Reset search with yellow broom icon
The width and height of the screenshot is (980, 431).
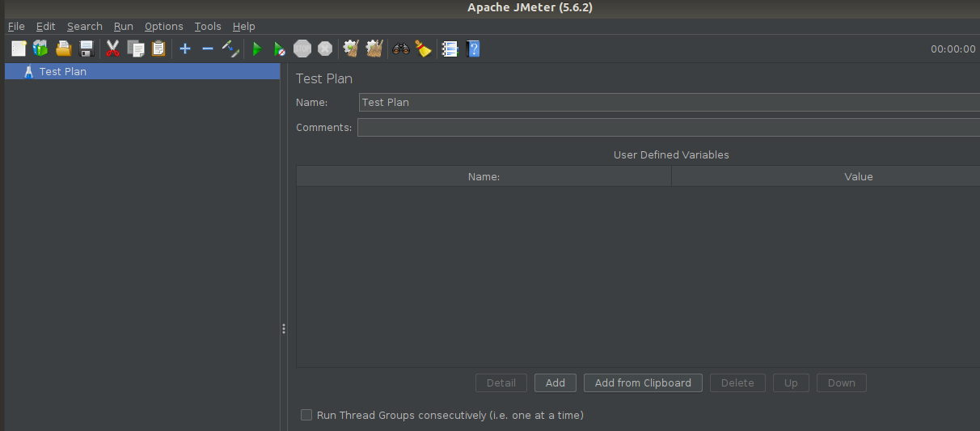pos(424,49)
